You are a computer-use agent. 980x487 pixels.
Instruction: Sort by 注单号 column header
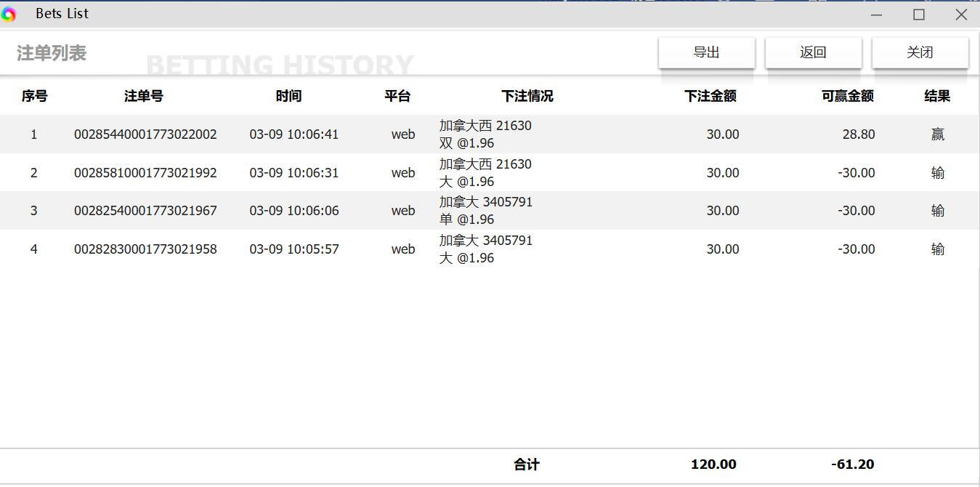click(144, 96)
